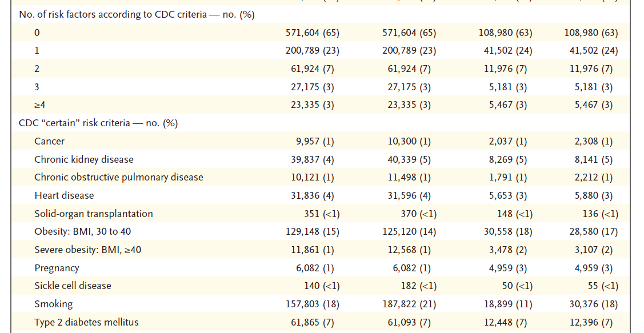Select the value 187,822 (21) in Smoking row
The image size is (644, 333).
pos(409,304)
